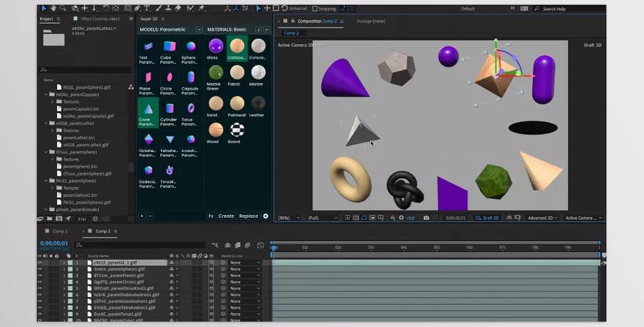Select the Clone Stamp tool
644x327 pixels.
click(x=168, y=8)
